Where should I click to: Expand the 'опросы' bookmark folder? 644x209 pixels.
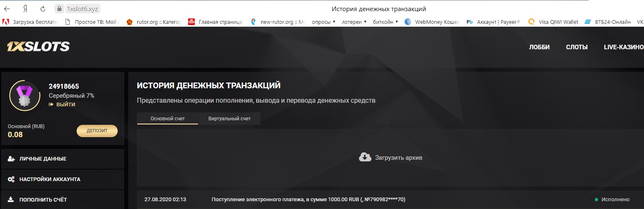[323, 22]
